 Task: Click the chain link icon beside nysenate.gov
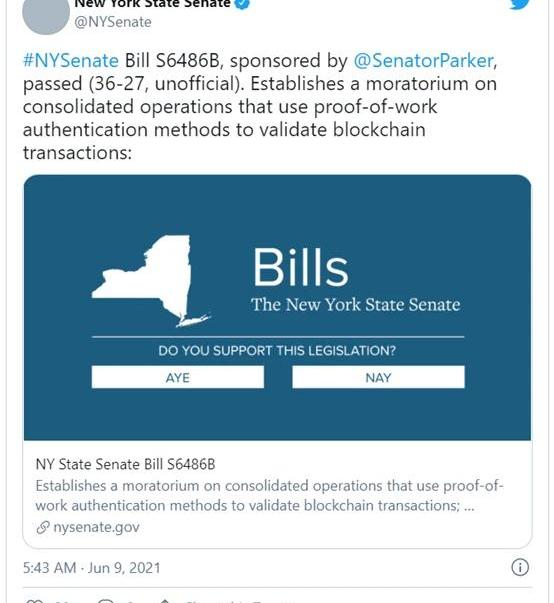pyautogui.click(x=43, y=527)
